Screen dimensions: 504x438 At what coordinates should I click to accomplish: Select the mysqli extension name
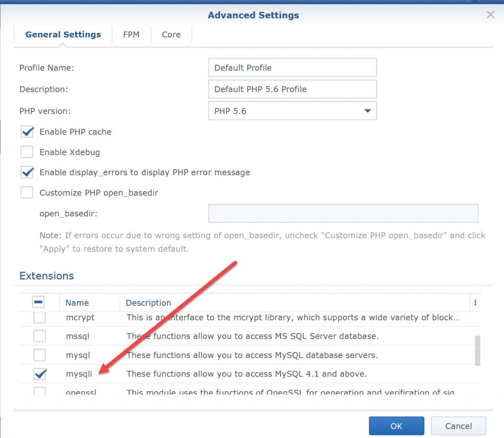[x=79, y=374]
